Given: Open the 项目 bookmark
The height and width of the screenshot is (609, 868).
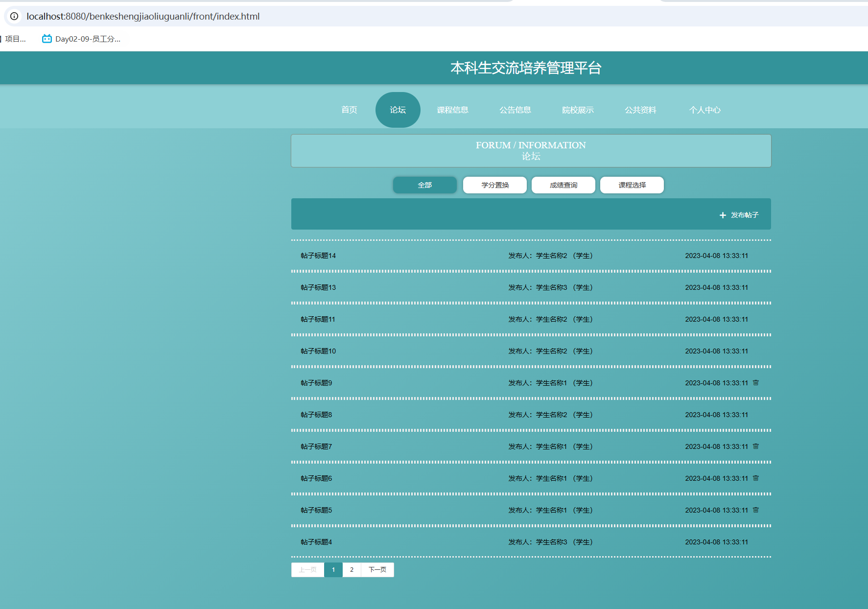Looking at the screenshot, I should coord(15,39).
